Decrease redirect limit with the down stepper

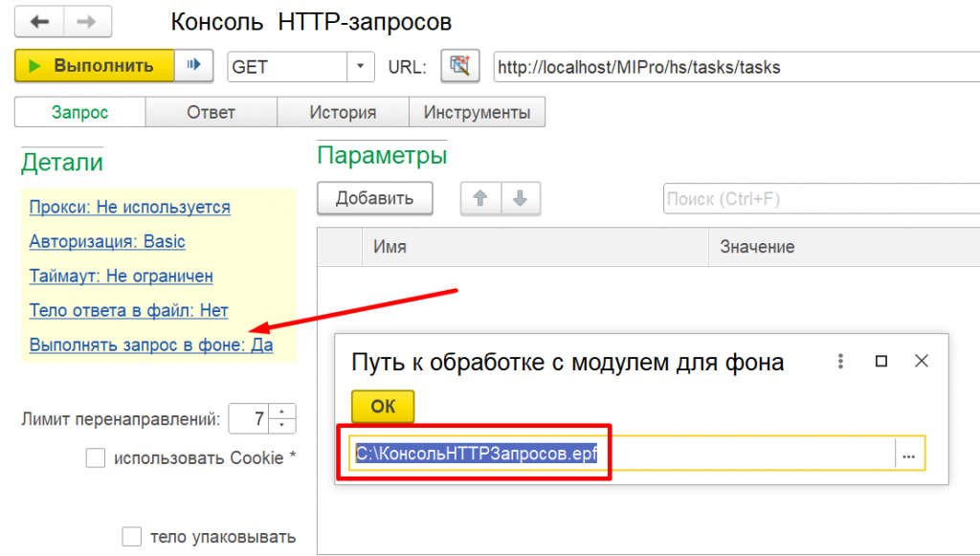pyautogui.click(x=282, y=426)
